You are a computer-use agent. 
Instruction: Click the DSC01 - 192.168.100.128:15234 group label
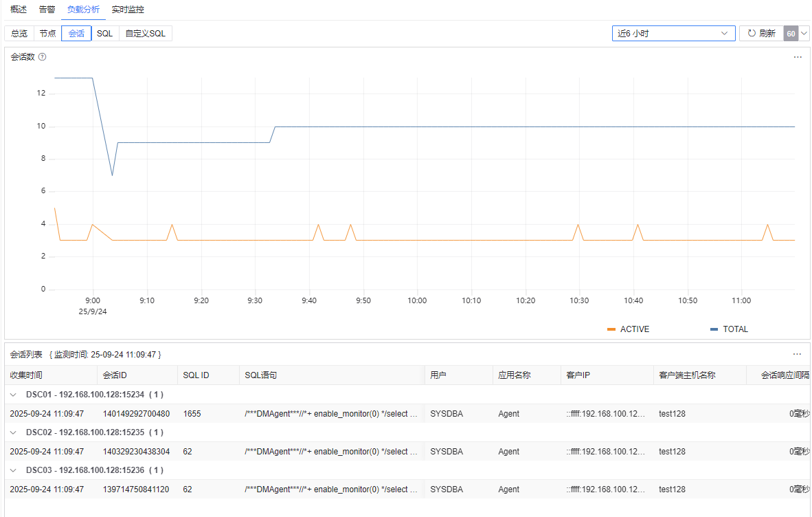click(95, 395)
